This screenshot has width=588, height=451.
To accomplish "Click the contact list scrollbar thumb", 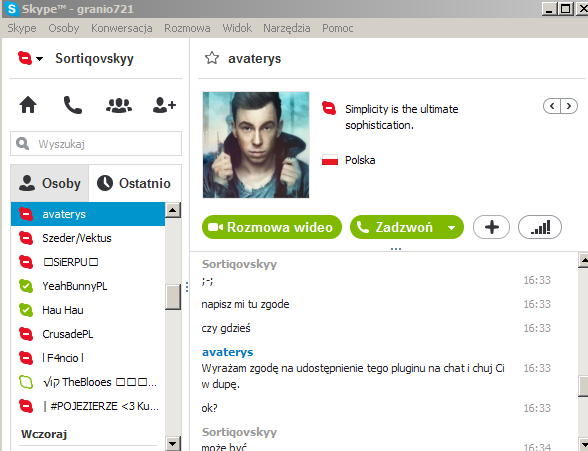I will (x=173, y=297).
